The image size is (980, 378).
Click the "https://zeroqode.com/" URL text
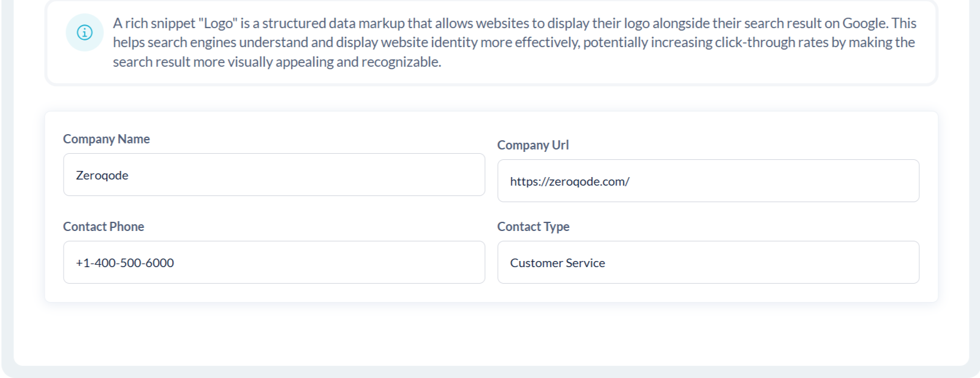click(x=570, y=181)
